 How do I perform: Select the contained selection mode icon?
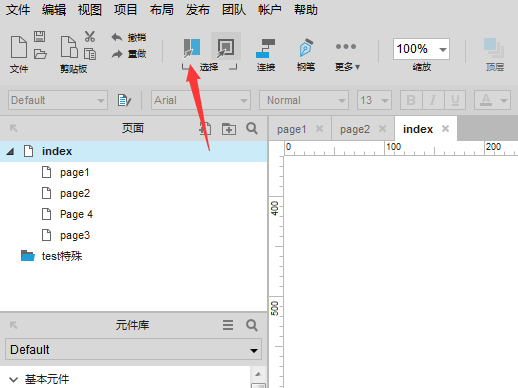point(226,47)
